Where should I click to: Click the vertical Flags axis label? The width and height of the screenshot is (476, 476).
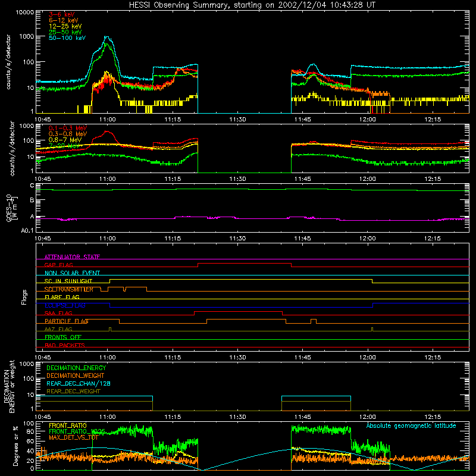24,297
